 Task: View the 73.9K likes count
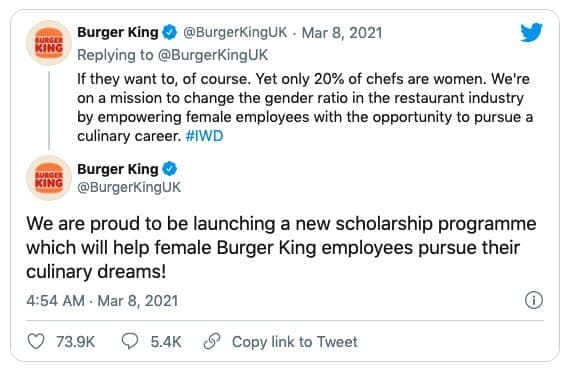pos(75,342)
